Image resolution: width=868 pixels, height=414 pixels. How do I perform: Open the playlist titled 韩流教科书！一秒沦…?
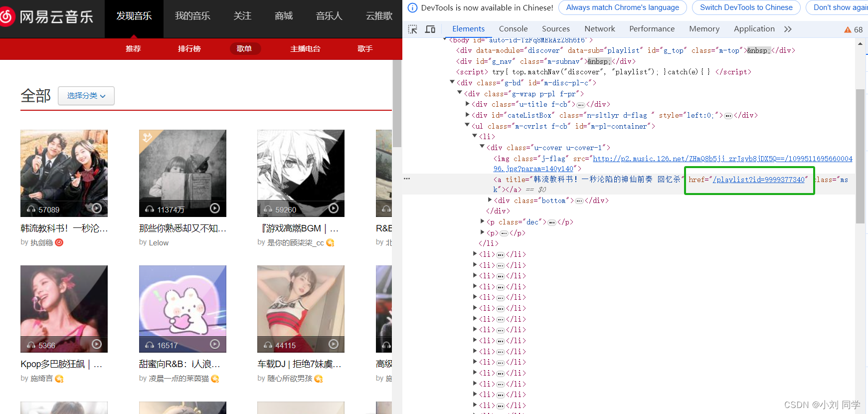tap(64, 228)
